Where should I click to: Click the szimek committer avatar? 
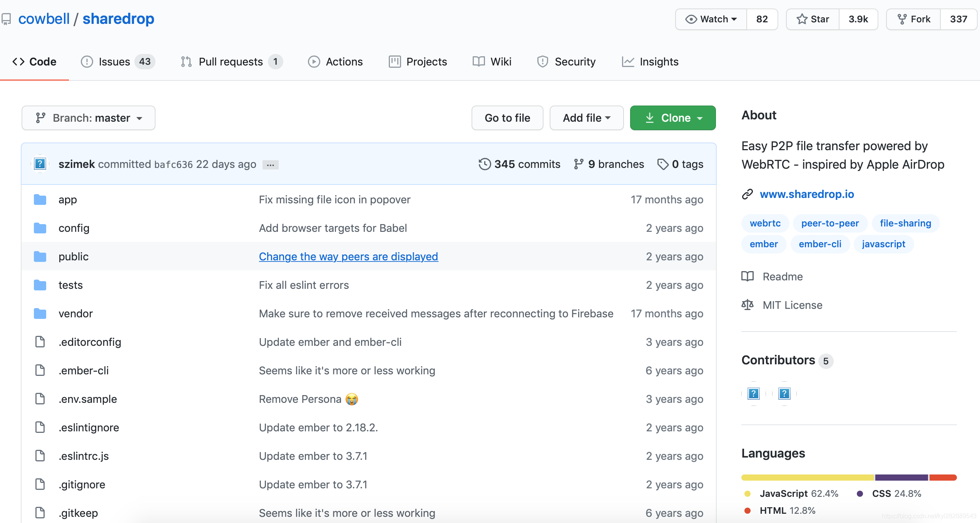40,164
